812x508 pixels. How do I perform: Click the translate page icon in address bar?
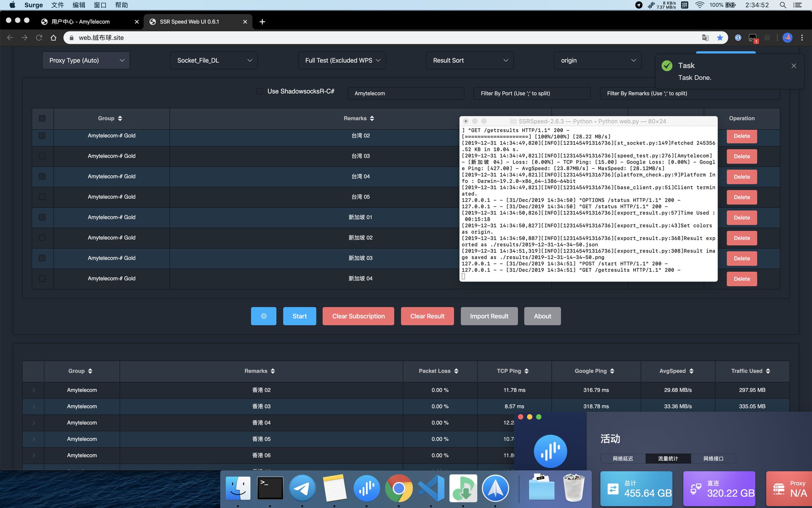[705, 38]
